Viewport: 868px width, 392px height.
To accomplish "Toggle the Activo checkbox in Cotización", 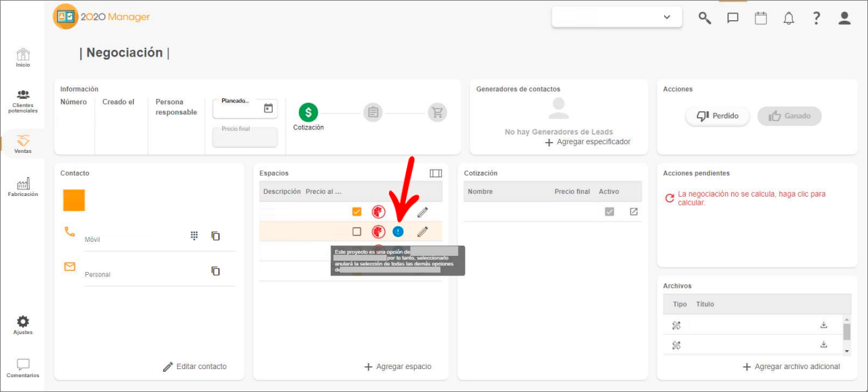I will tap(609, 211).
